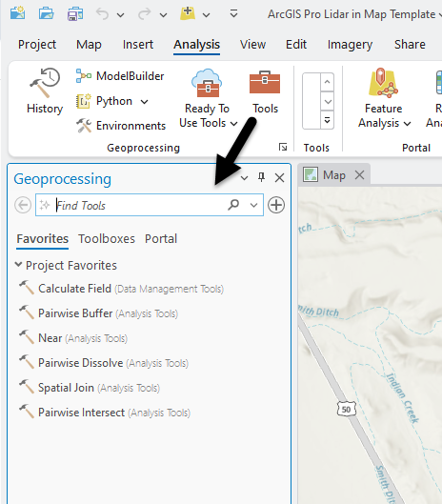Viewport: 442px width, 504px height.
Task: Click the Tools toolbox button
Action: point(265,91)
